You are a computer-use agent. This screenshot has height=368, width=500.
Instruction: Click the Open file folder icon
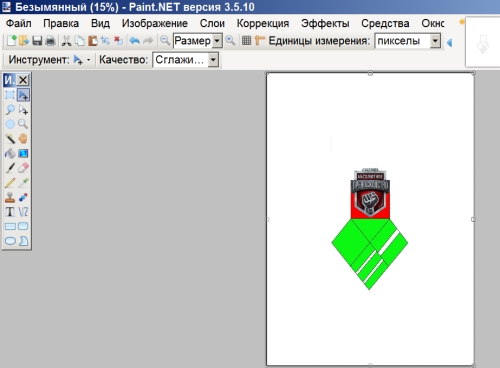[x=24, y=41]
